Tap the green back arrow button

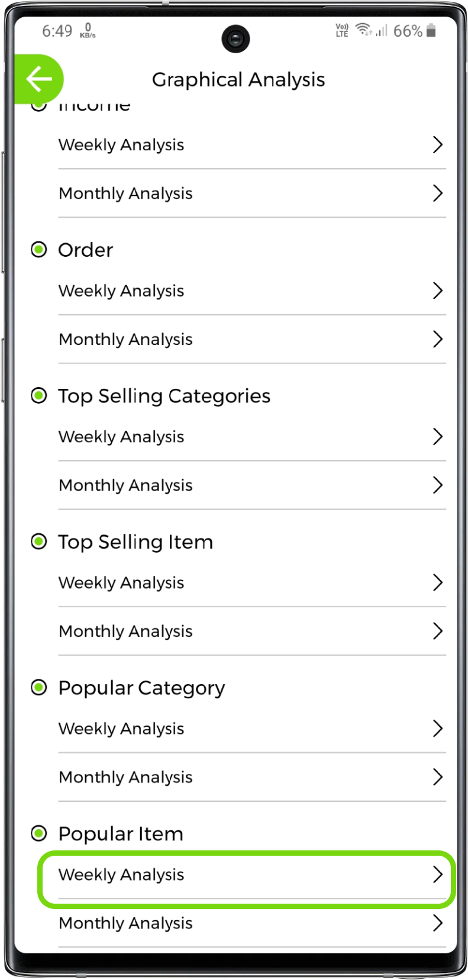[38, 79]
